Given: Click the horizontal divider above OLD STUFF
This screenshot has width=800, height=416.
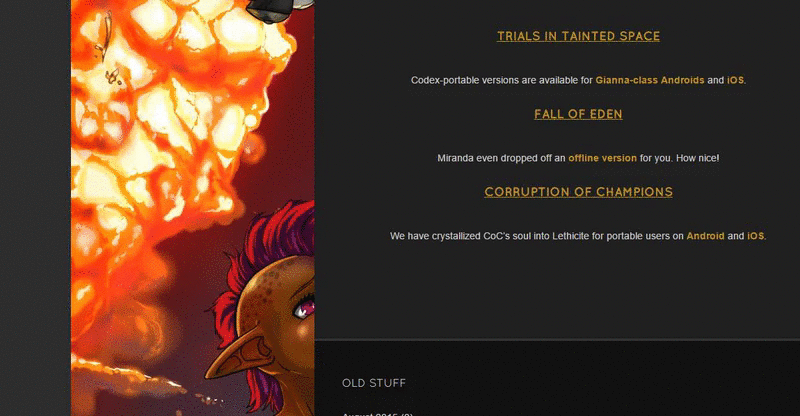Looking at the screenshot, I should click(557, 339).
